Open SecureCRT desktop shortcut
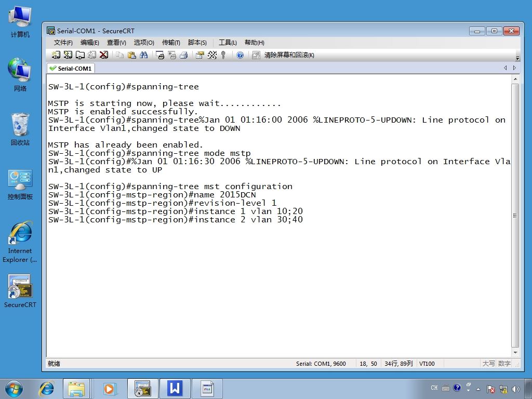 tap(20, 291)
